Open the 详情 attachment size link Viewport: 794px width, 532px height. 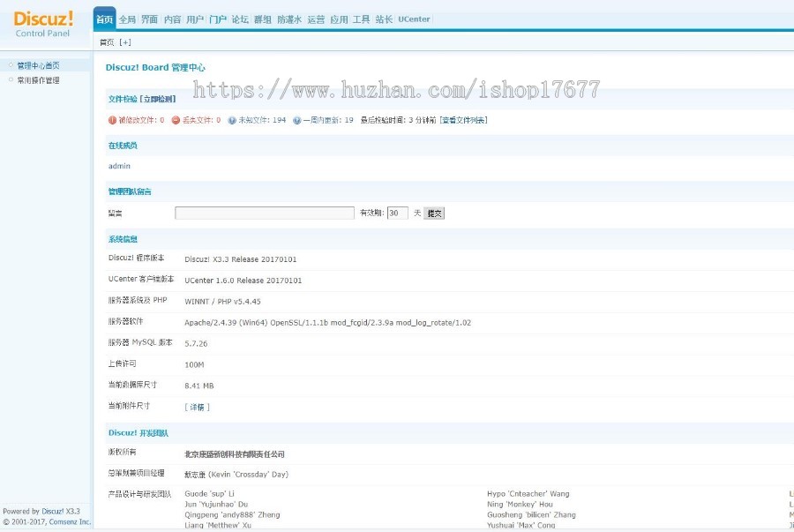197,407
